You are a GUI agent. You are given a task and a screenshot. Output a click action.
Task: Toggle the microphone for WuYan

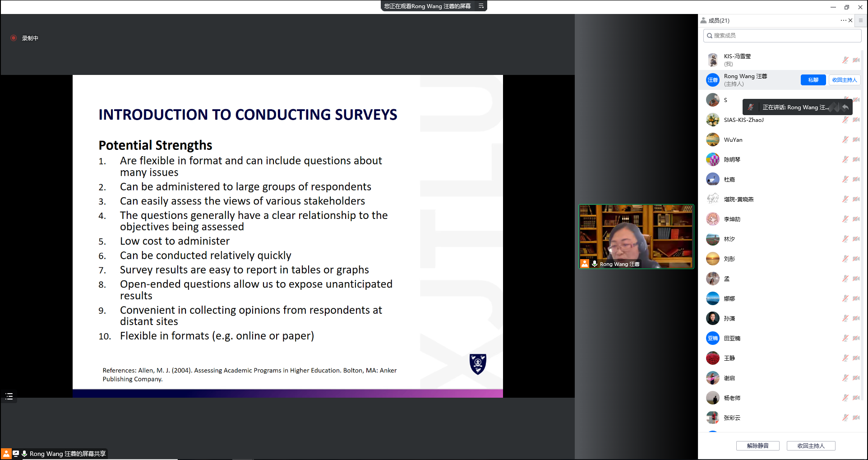(x=845, y=139)
